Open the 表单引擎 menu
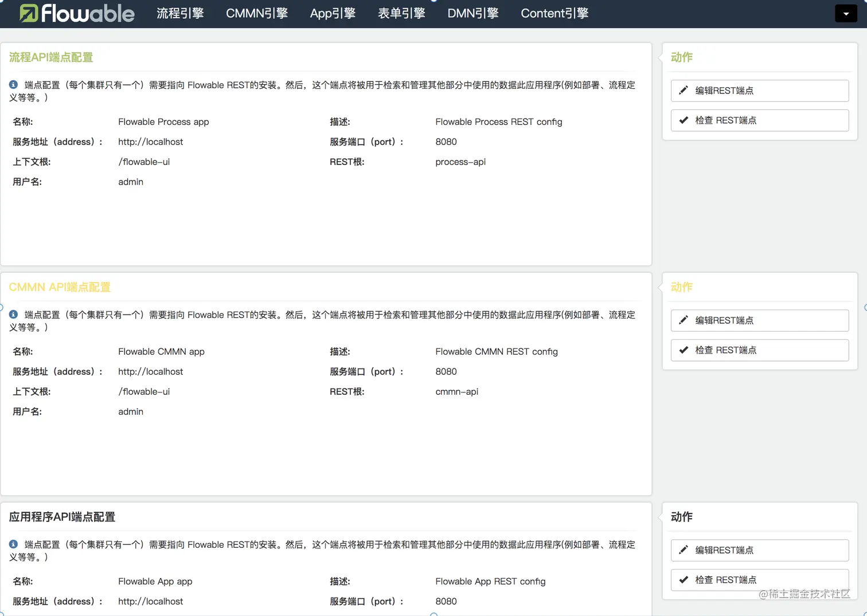Viewport: 867px width, 616px height. (401, 13)
